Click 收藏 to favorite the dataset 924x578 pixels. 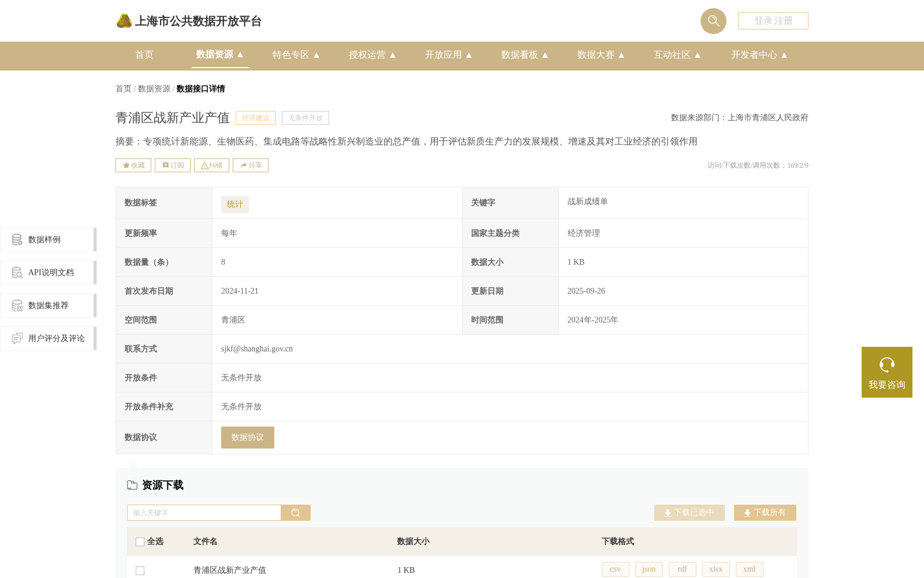133,165
